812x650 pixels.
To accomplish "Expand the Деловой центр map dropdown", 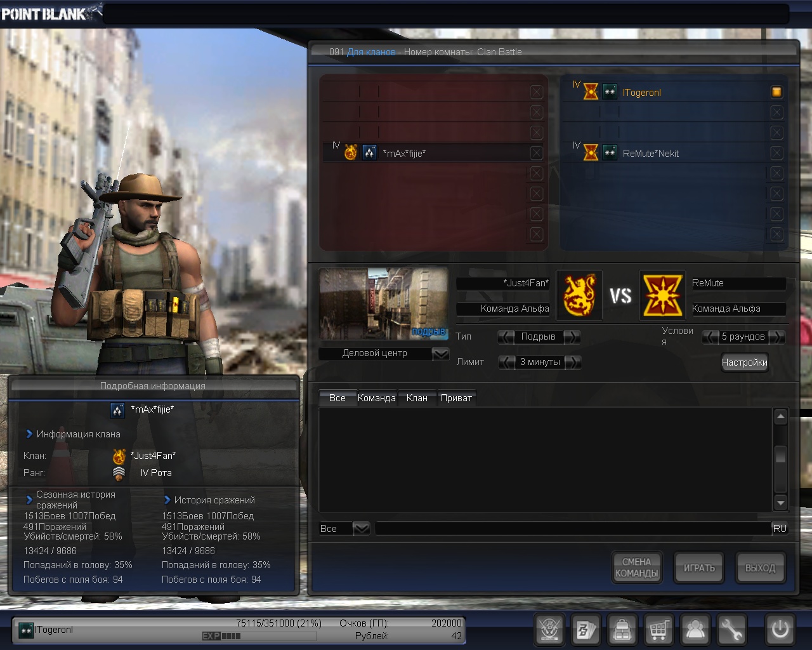I will coord(440,354).
